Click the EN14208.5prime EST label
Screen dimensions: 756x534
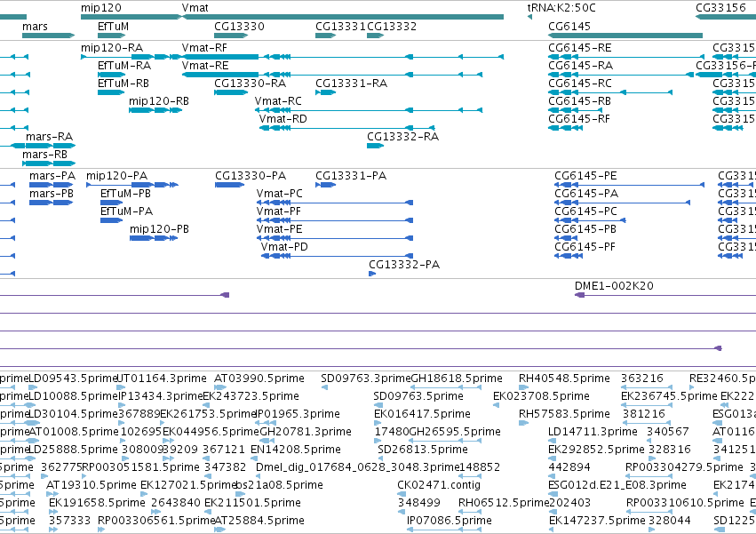296,450
